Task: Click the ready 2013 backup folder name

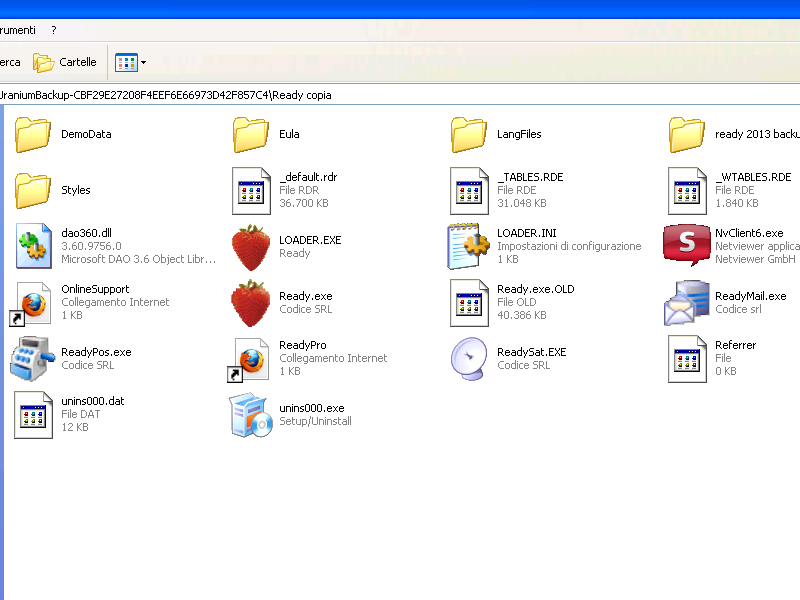Action: click(757, 134)
